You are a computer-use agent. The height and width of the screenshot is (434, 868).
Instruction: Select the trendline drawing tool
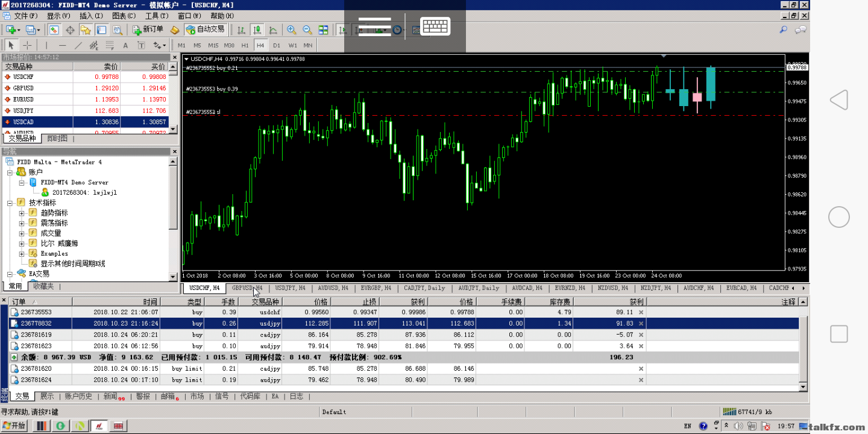(78, 45)
